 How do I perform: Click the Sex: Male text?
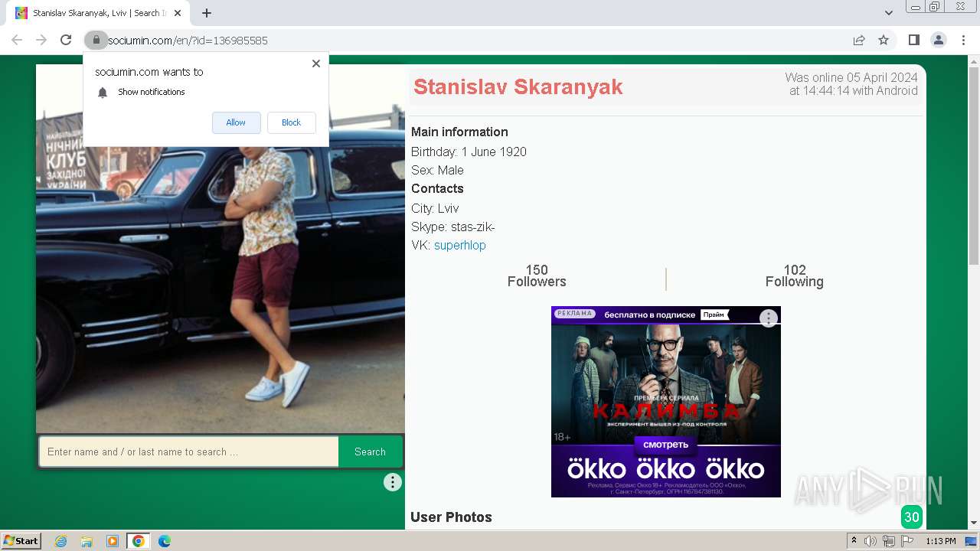click(437, 171)
